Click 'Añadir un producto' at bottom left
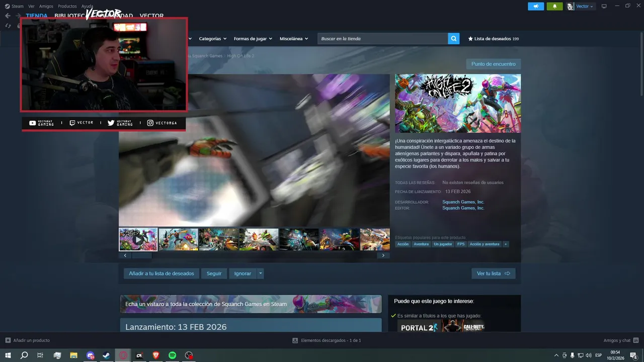The height and width of the screenshot is (362, 644). tap(28, 340)
